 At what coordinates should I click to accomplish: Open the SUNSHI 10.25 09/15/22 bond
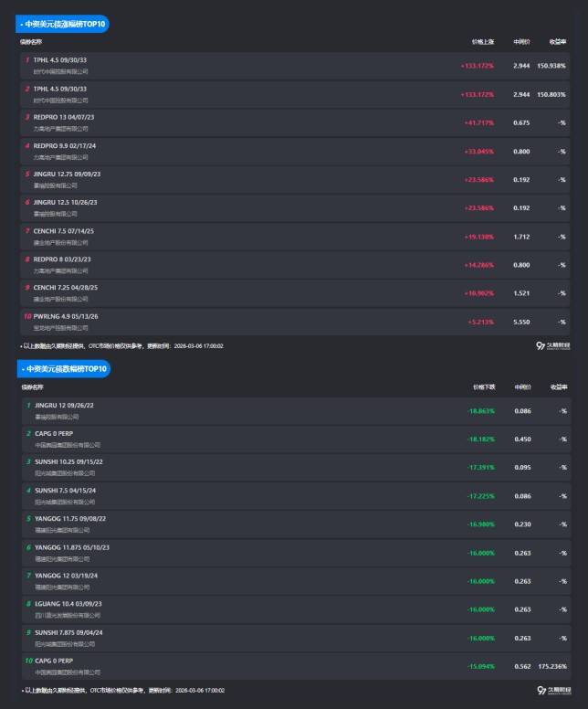(68, 461)
